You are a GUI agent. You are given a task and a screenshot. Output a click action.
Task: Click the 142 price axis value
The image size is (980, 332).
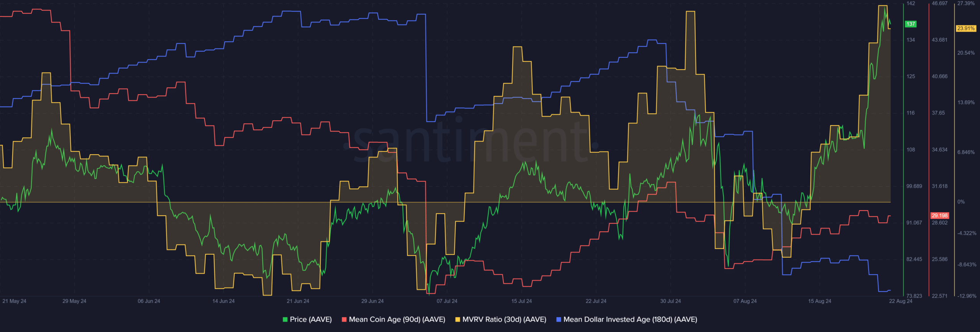(x=911, y=3)
